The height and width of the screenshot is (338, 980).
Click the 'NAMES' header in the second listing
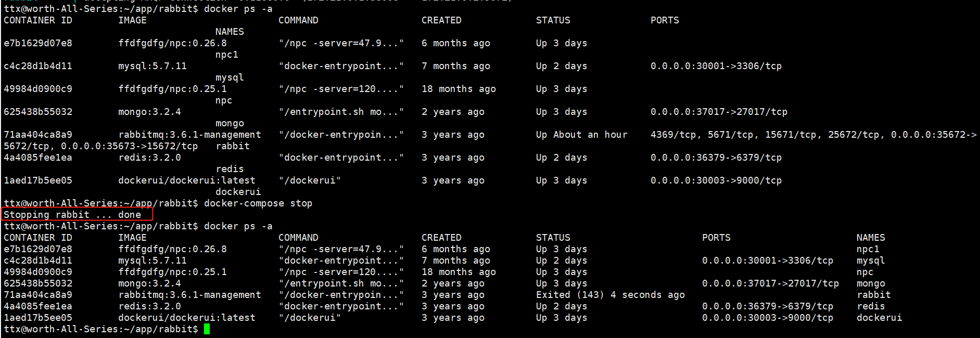pyautogui.click(x=871, y=238)
